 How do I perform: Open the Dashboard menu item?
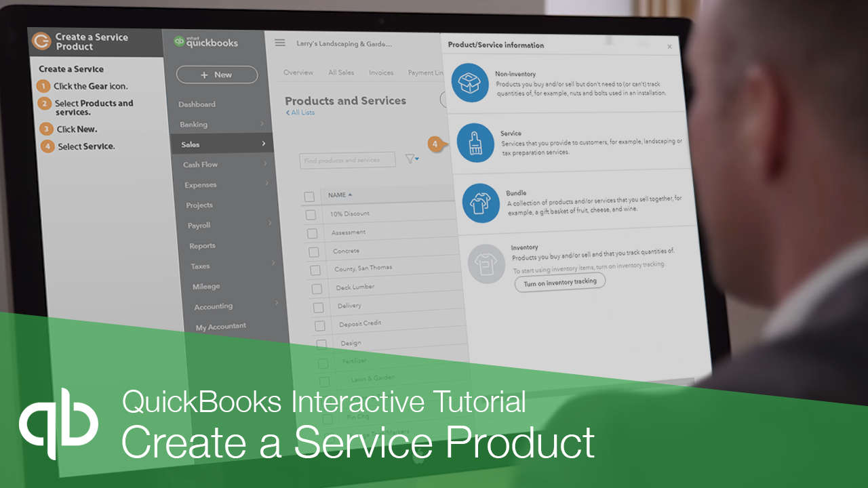pyautogui.click(x=197, y=104)
